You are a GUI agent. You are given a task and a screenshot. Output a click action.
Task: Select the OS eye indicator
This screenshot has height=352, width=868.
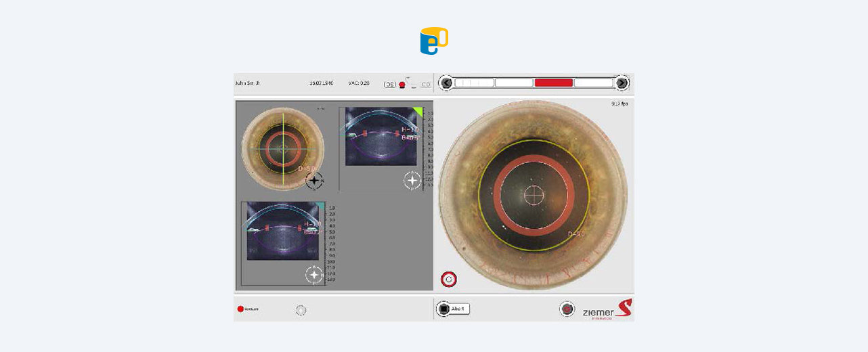pyautogui.click(x=390, y=85)
